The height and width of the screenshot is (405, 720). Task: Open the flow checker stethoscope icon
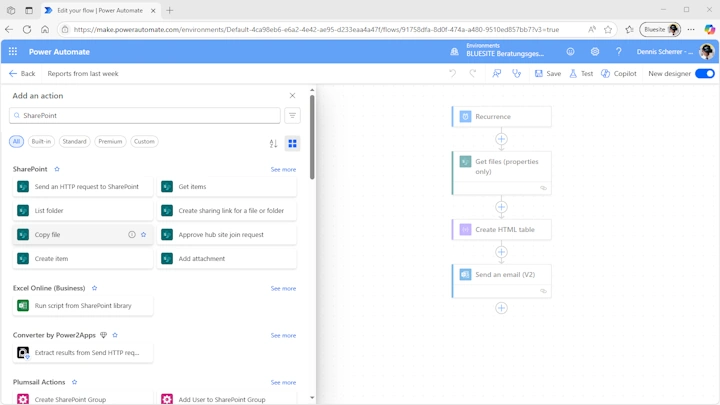517,73
